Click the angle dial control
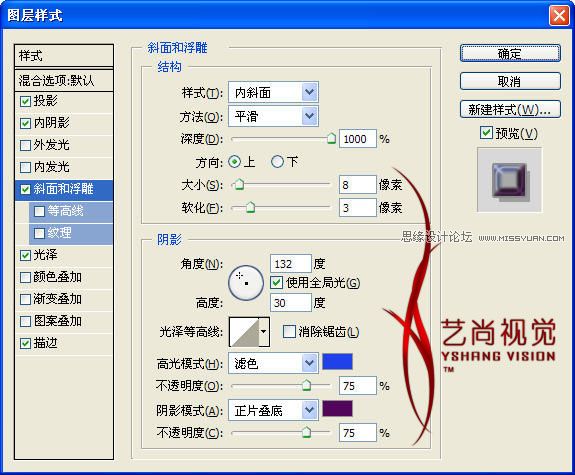Screen dimensions: 575x475 coord(246,283)
